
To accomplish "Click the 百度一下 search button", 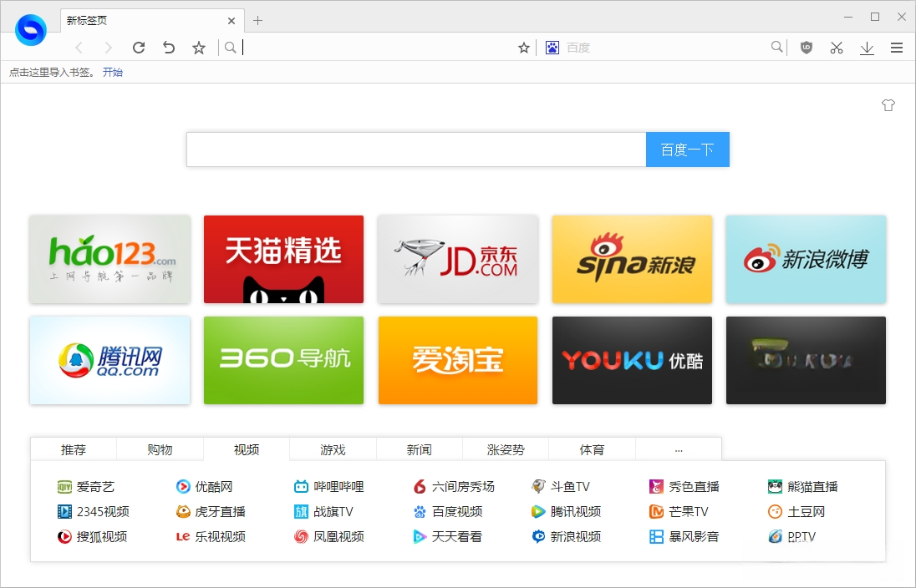I will click(688, 150).
